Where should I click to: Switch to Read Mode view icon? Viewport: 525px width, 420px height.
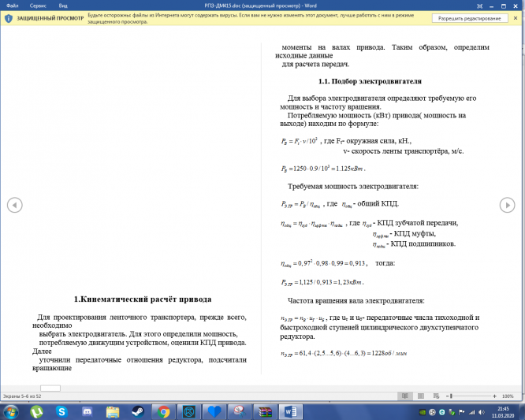tap(405, 396)
